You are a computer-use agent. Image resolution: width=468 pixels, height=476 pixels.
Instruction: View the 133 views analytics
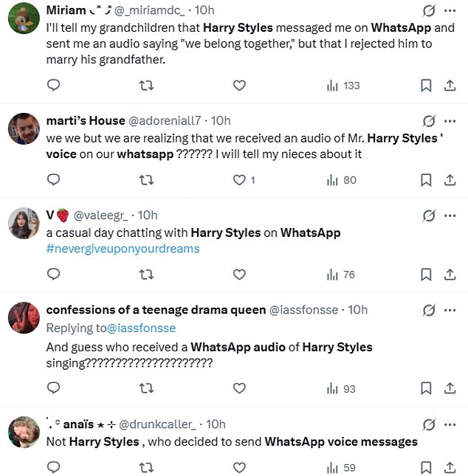[343, 86]
